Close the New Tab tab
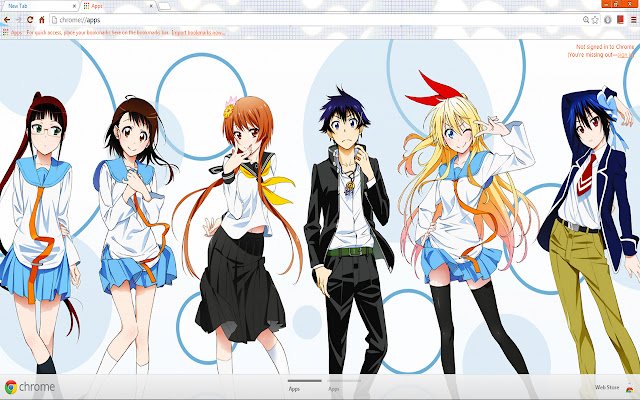 (x=74, y=6)
